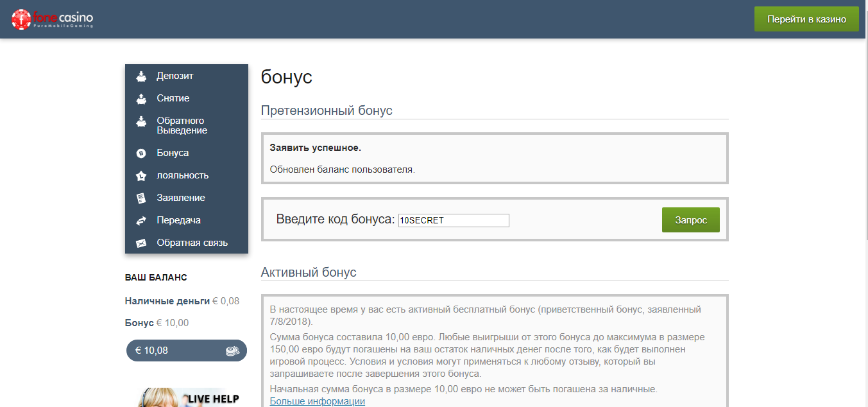This screenshot has width=868, height=407.
Task: Open the Депозит menu item
Action: click(x=174, y=76)
